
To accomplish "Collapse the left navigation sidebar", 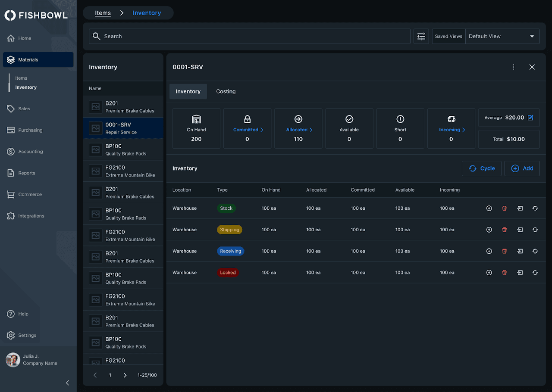I will pos(67,383).
